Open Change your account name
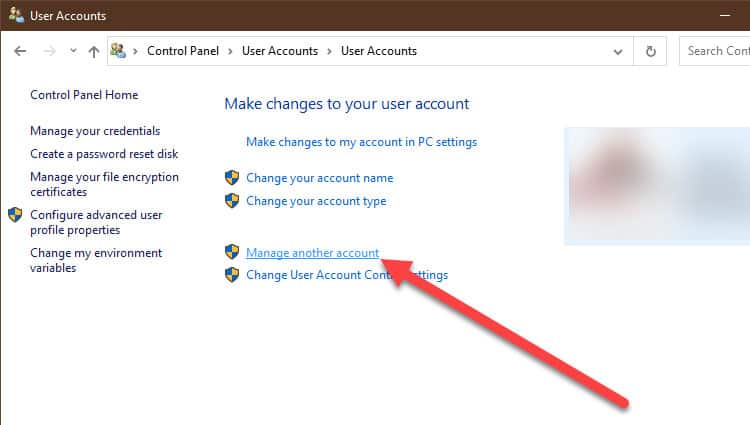The image size is (750, 425). [x=320, y=178]
